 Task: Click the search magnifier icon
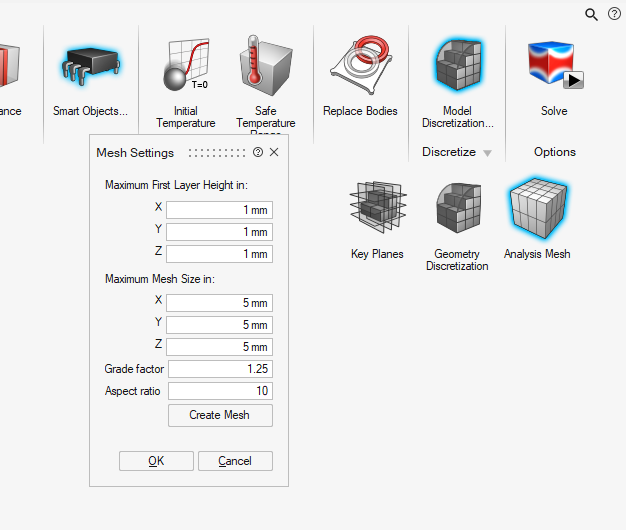591,15
